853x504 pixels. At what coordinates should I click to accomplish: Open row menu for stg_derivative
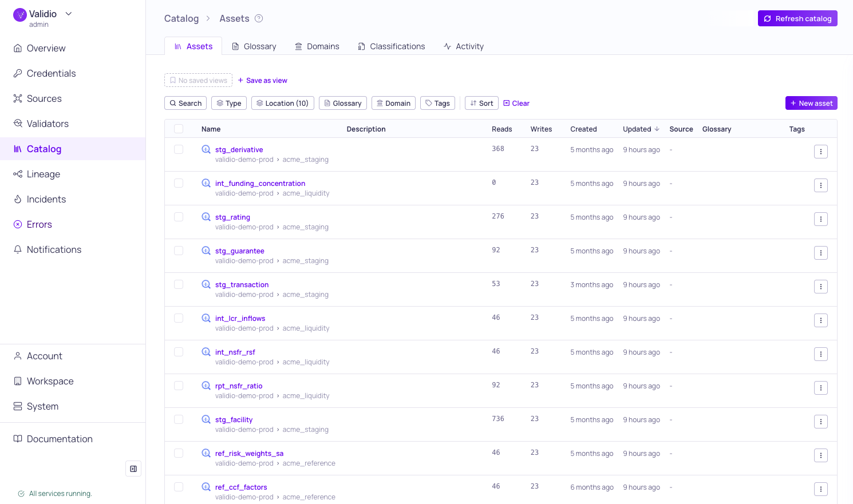[821, 152]
